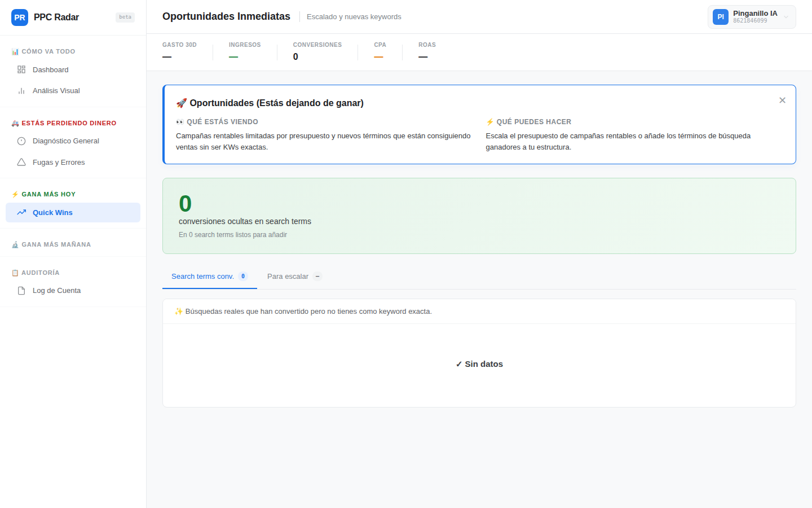Open Dashboard from the sidebar

pos(73,70)
